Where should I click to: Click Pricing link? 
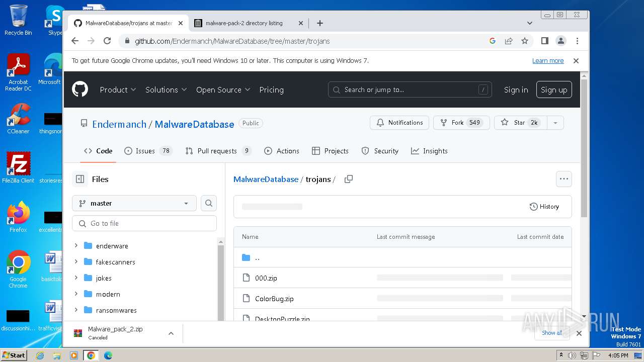(x=271, y=89)
